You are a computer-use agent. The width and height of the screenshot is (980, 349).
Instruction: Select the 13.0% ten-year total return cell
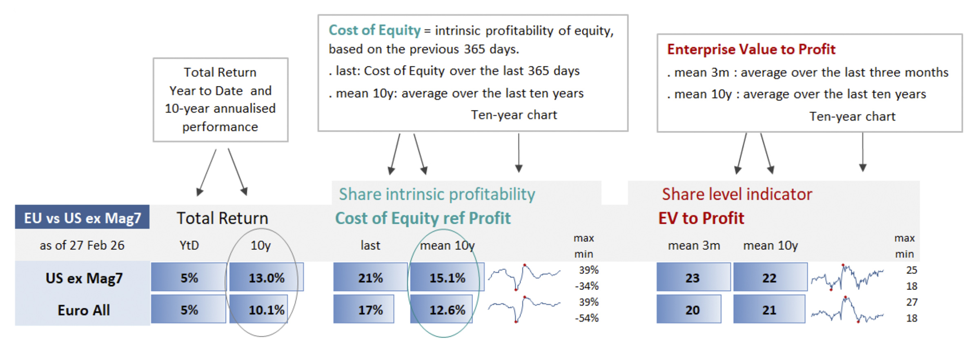(x=266, y=278)
